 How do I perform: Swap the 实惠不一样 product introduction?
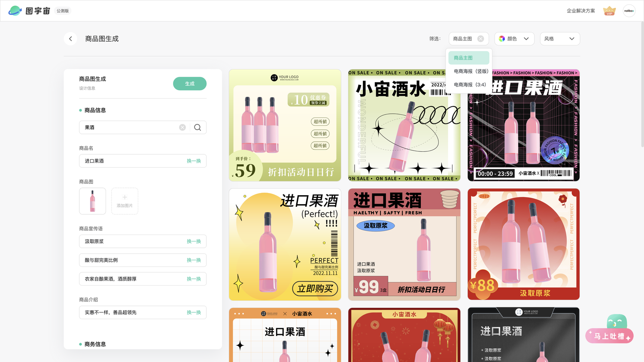(194, 312)
